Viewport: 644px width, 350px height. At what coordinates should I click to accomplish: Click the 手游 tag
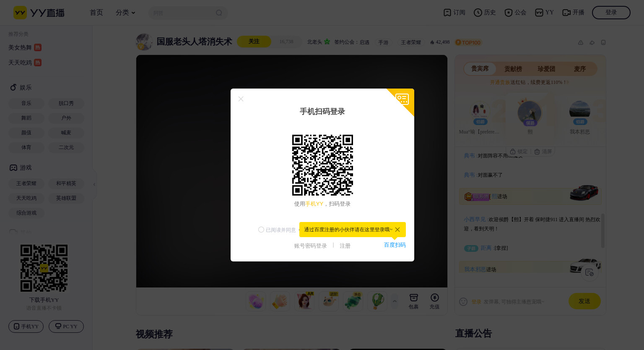point(383,42)
